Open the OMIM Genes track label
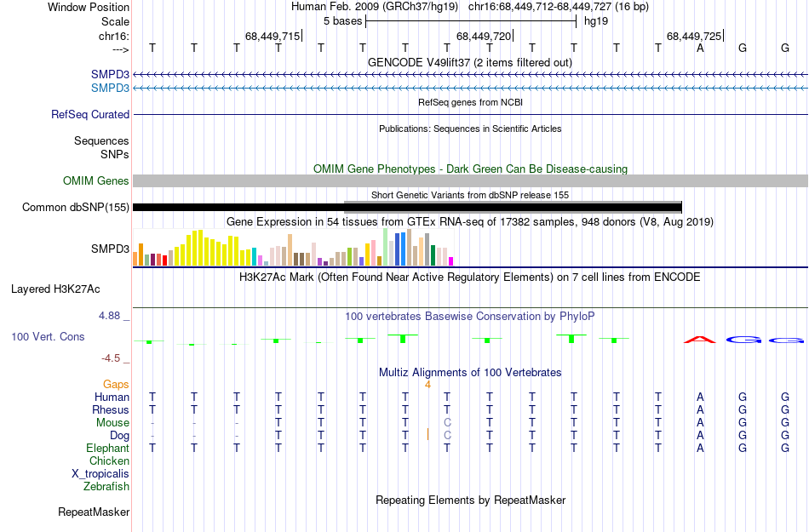This screenshot has width=809, height=532. point(96,181)
